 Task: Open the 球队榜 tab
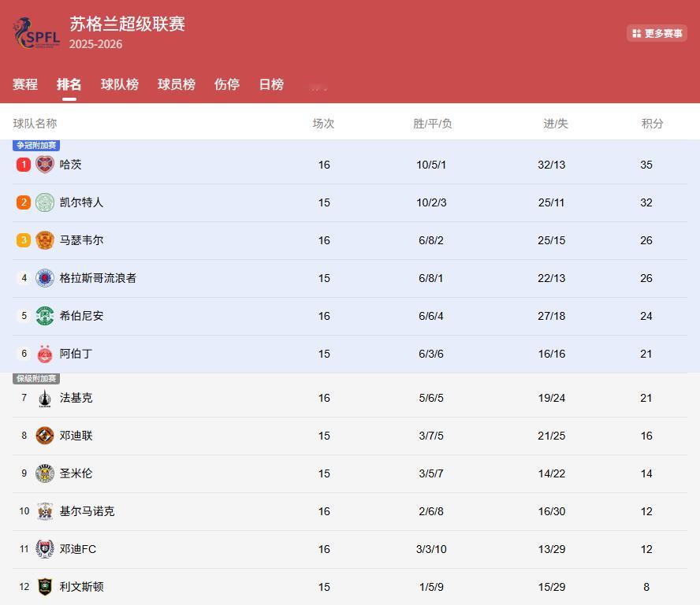click(120, 84)
